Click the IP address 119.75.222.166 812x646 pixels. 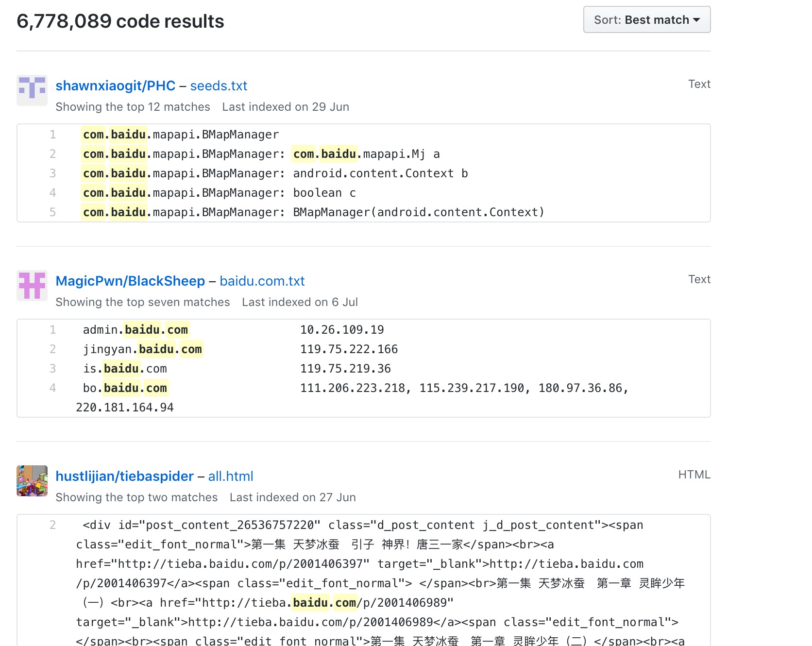pyautogui.click(x=349, y=349)
